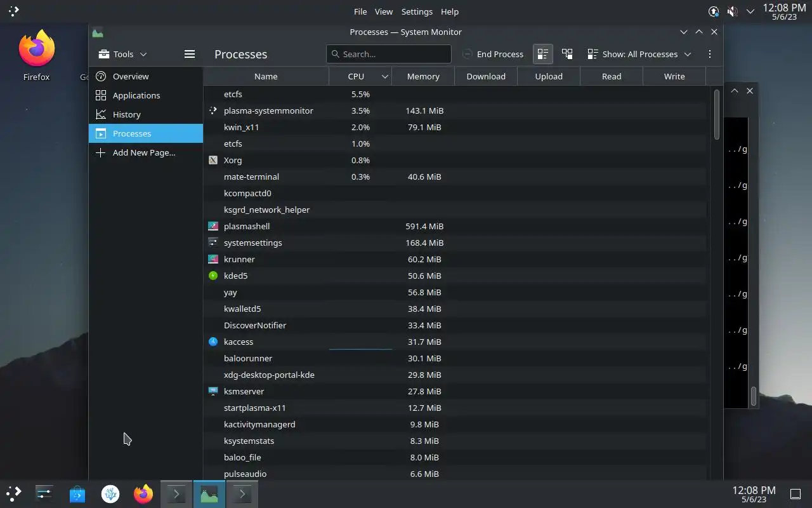Open the View menu
The width and height of the screenshot is (812, 508).
(384, 11)
